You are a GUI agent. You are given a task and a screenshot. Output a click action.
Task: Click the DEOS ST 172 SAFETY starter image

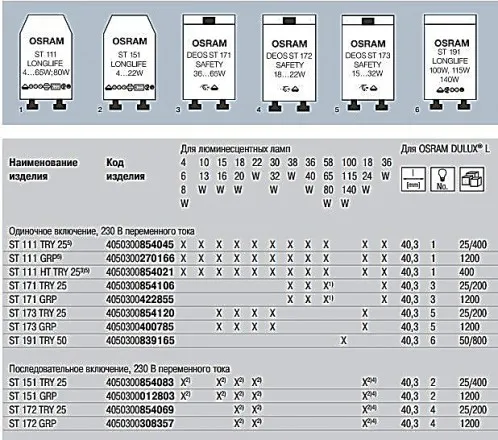pyautogui.click(x=289, y=62)
